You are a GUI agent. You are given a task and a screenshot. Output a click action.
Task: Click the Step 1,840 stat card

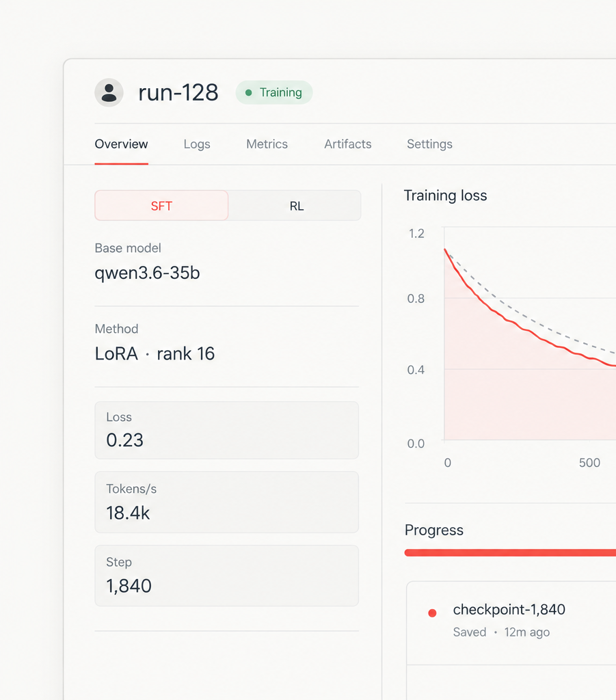click(227, 576)
